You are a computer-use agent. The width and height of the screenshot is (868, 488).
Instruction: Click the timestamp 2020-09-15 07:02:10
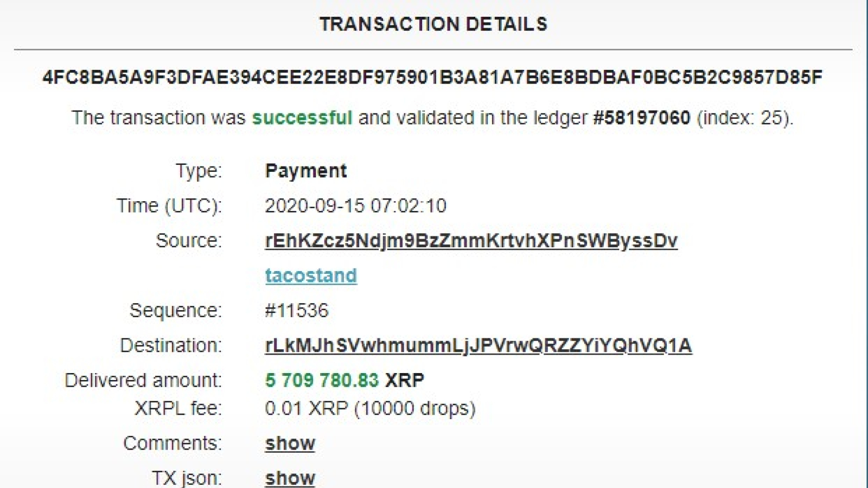355,206
